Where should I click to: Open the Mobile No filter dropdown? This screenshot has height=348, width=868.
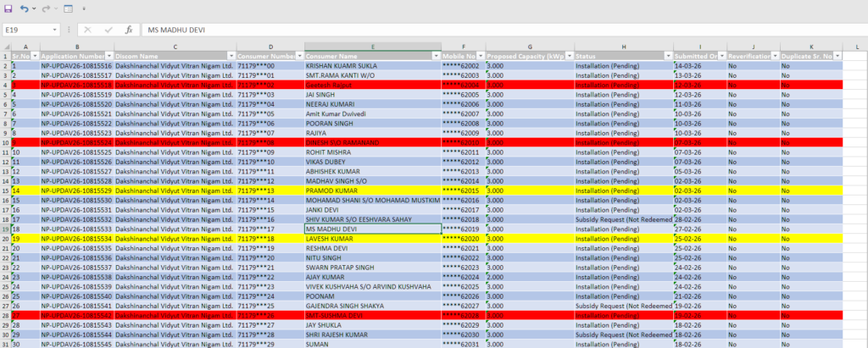point(481,56)
